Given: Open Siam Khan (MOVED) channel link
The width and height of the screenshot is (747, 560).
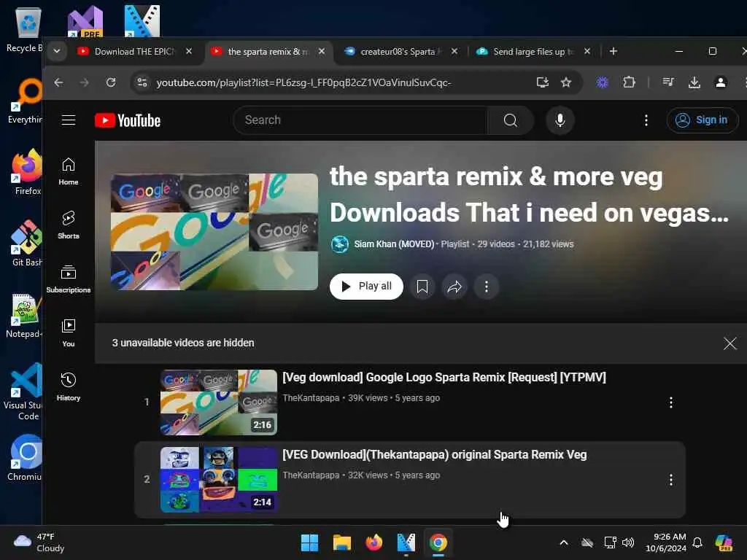Looking at the screenshot, I should click(x=394, y=244).
